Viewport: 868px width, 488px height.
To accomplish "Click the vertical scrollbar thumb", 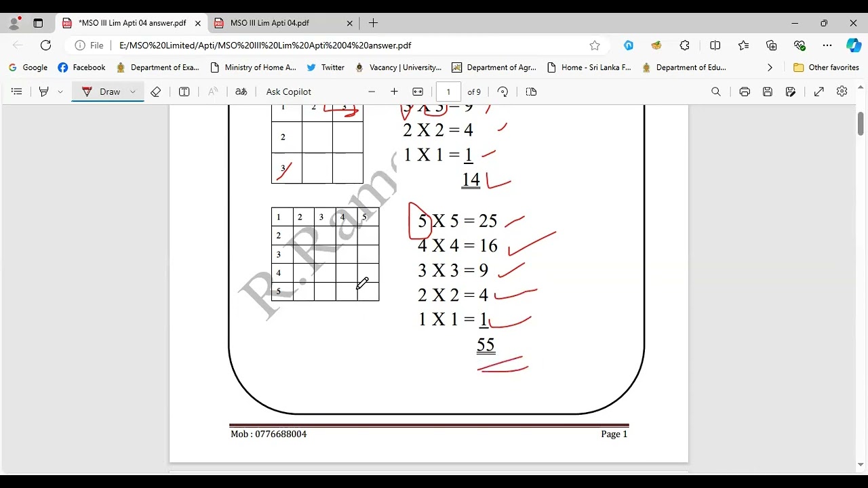I will (861, 123).
